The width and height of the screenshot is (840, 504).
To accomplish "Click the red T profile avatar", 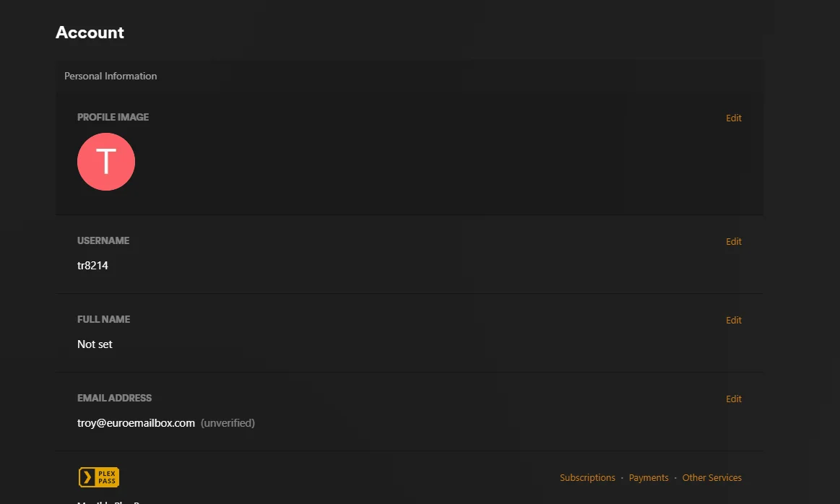I will [x=106, y=162].
